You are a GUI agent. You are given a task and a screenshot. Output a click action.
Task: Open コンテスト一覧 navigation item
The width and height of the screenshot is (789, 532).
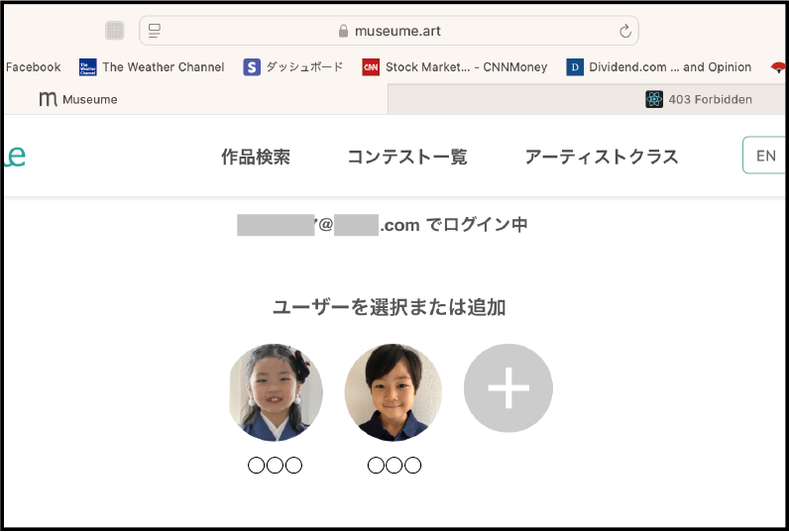tap(407, 157)
